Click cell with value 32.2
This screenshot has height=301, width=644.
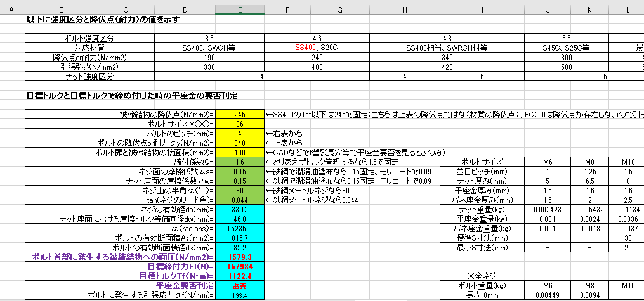(x=240, y=247)
